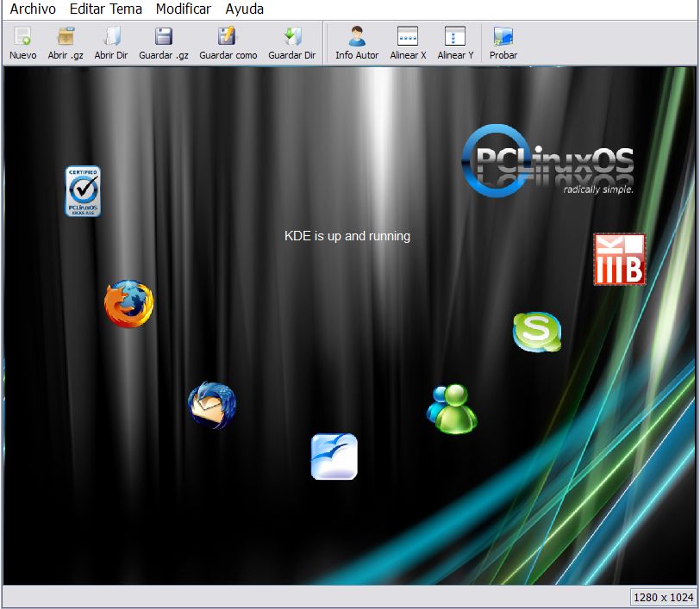
Task: Open the Info Autor dialog
Action: point(357,43)
